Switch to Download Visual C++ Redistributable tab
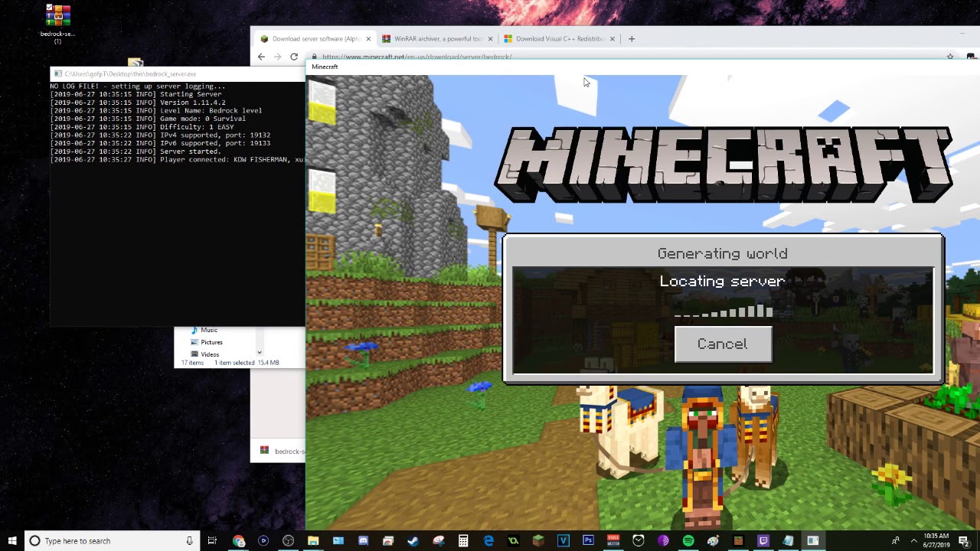 coord(560,38)
